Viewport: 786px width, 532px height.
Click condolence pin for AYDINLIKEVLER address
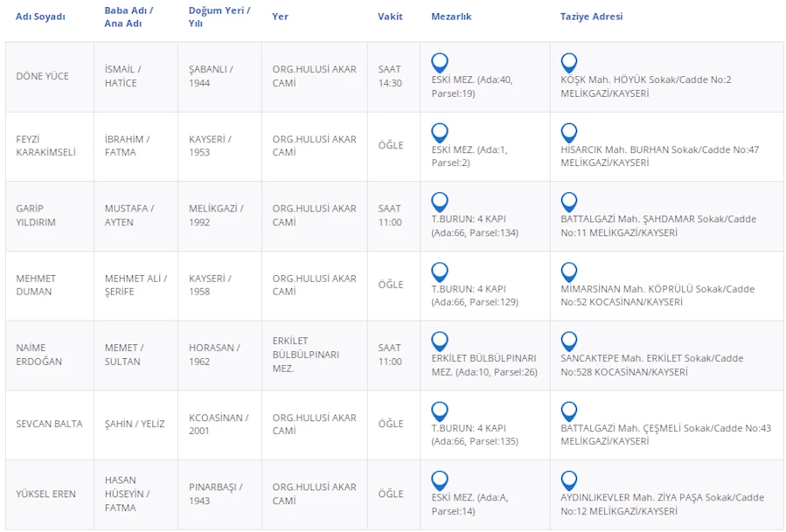click(x=569, y=480)
